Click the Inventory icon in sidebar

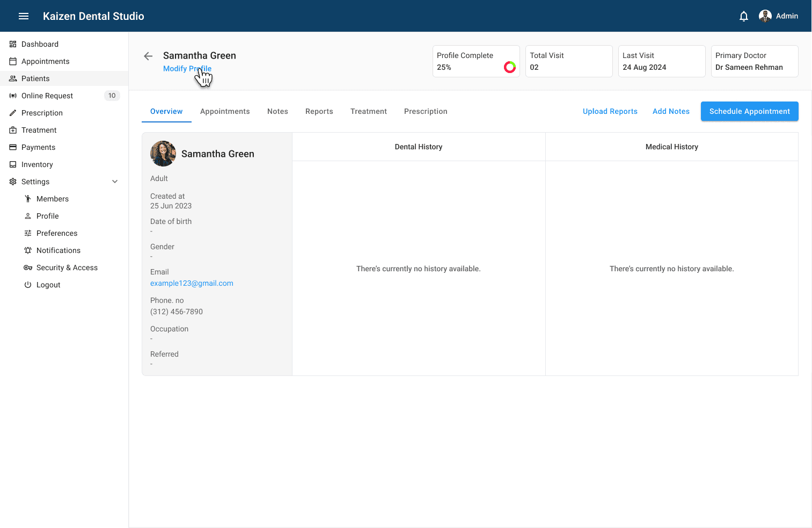[12, 164]
